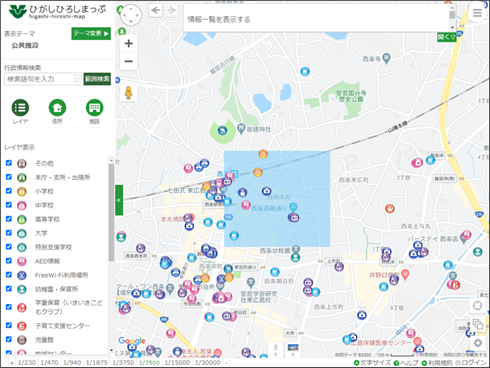The width and height of the screenshot is (490, 368).
Task: Uncheck the AED情報 layer checkbox
Action: tap(9, 261)
